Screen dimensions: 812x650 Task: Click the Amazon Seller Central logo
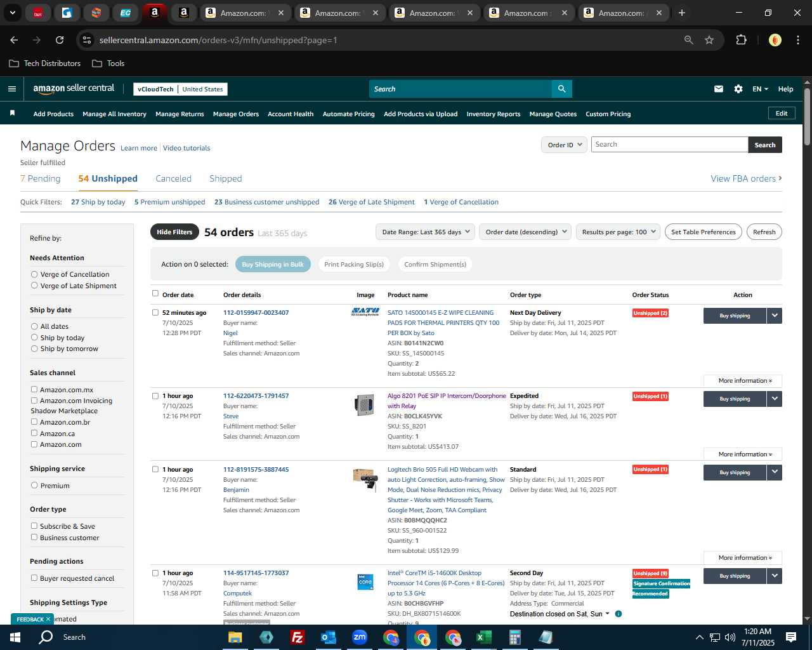74,89
